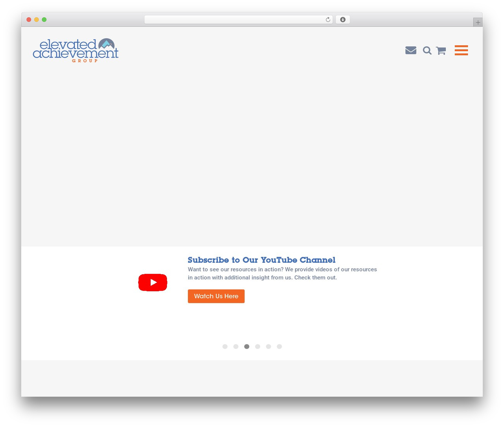Screen dimensions: 504x427
Task: Open the orange hamburger menu
Action: [x=461, y=50]
